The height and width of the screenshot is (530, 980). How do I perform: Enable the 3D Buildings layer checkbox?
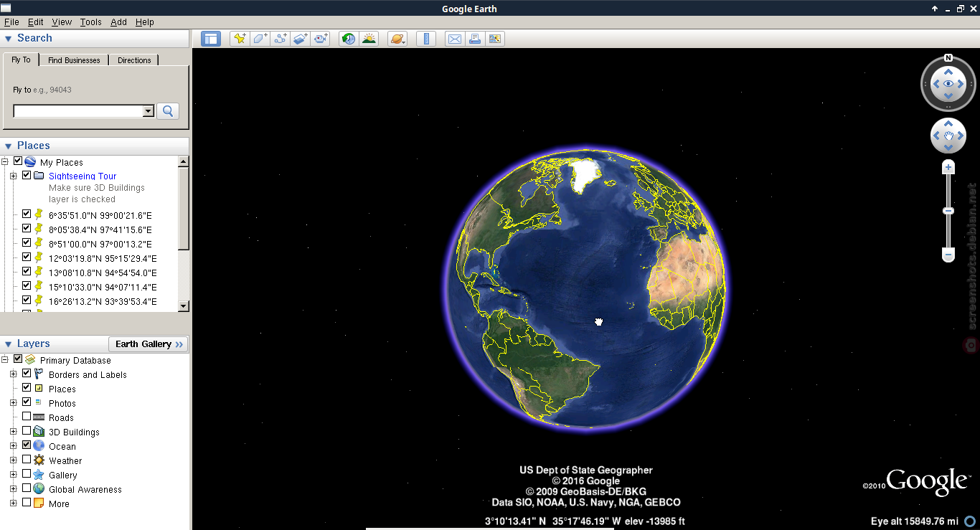tap(27, 431)
